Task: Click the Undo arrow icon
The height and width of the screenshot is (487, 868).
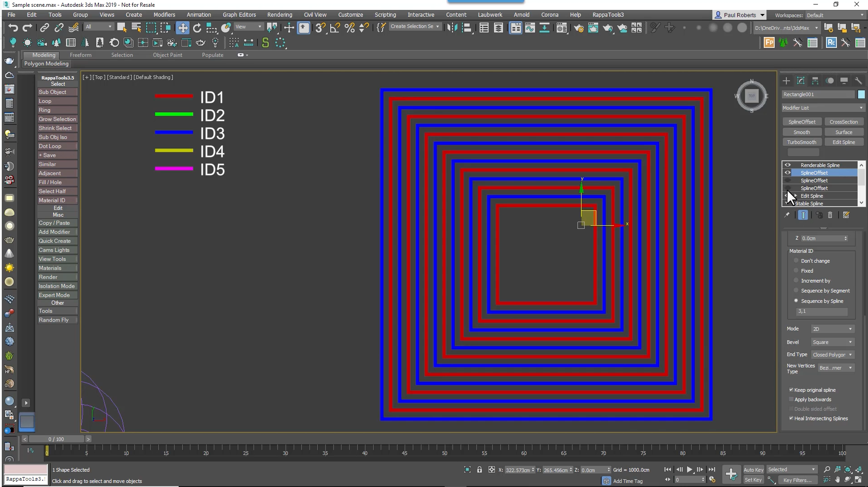Action: click(13, 28)
